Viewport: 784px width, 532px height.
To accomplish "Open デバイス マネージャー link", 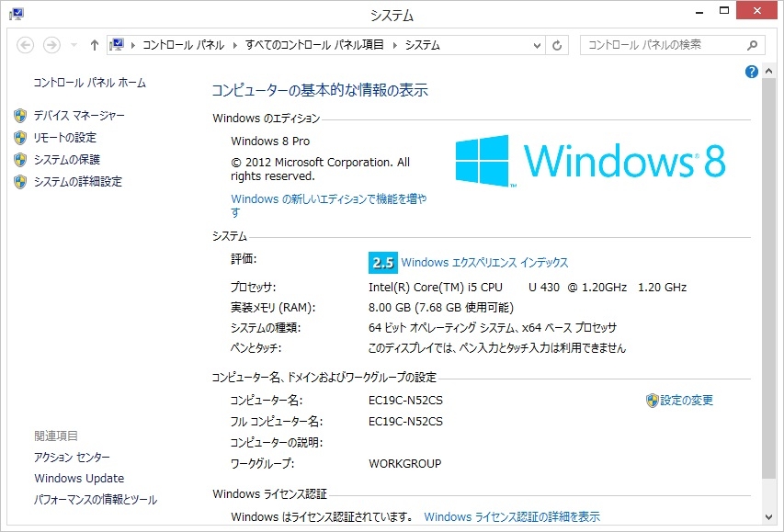I will click(79, 116).
